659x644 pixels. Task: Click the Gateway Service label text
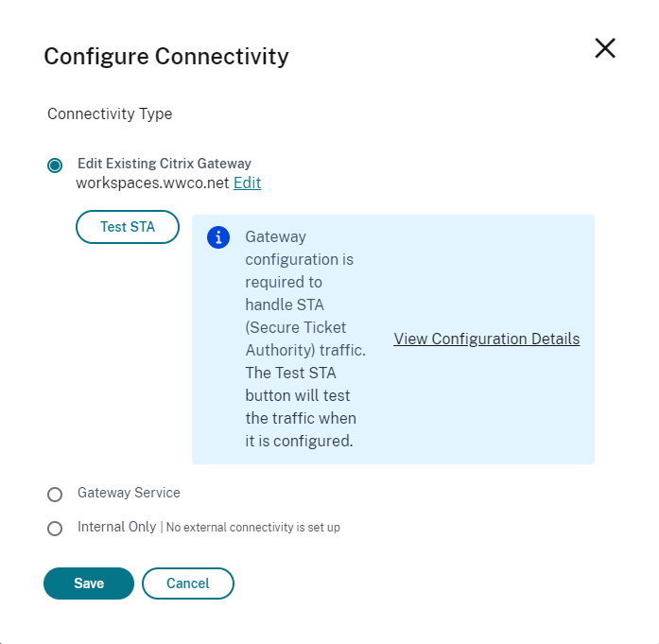pyautogui.click(x=129, y=493)
